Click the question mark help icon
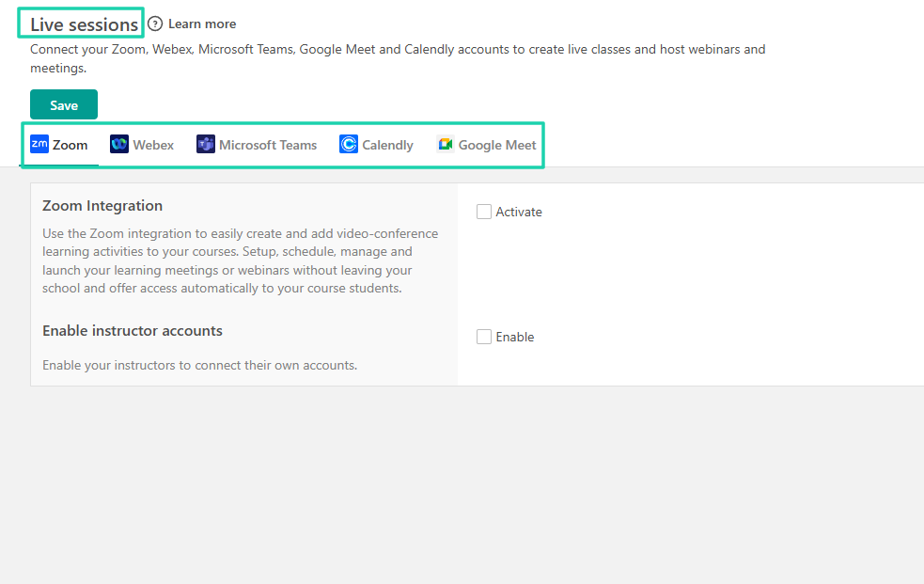 point(155,24)
